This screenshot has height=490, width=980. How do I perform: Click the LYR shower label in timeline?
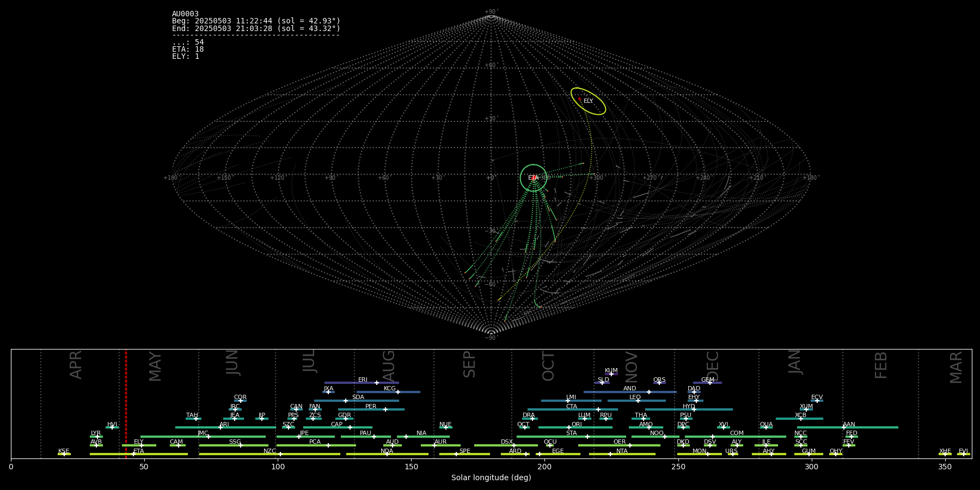(x=96, y=433)
